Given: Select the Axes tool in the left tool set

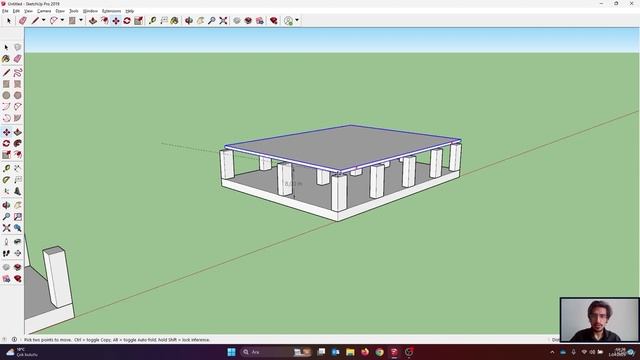Looking at the screenshot, I should click(6, 191).
